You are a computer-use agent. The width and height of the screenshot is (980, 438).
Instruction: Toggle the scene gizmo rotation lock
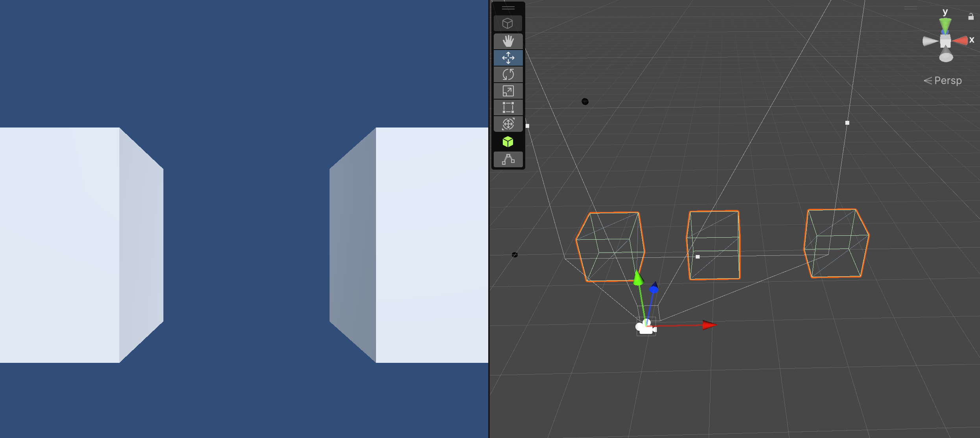(971, 17)
